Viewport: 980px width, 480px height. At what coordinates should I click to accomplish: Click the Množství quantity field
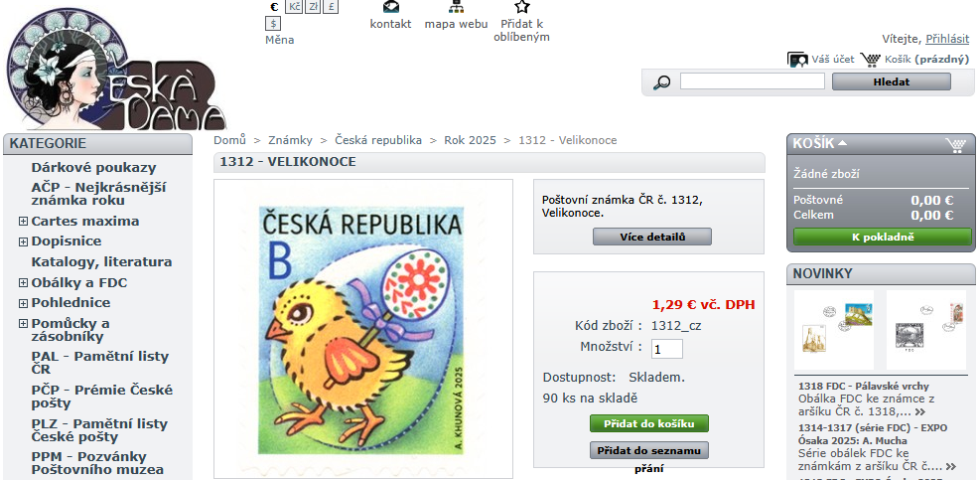click(x=667, y=349)
